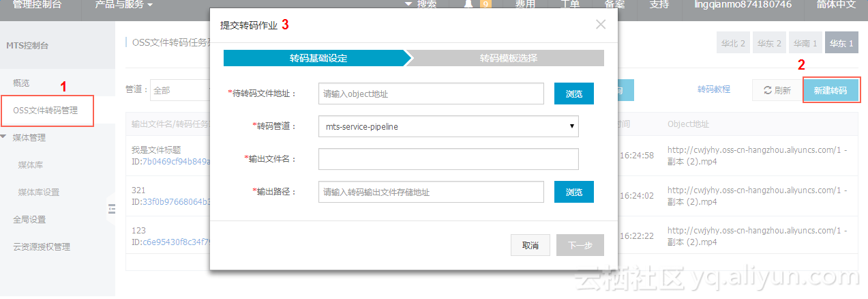Open 费用 in the top bar
868x299 pixels.
[524, 4]
